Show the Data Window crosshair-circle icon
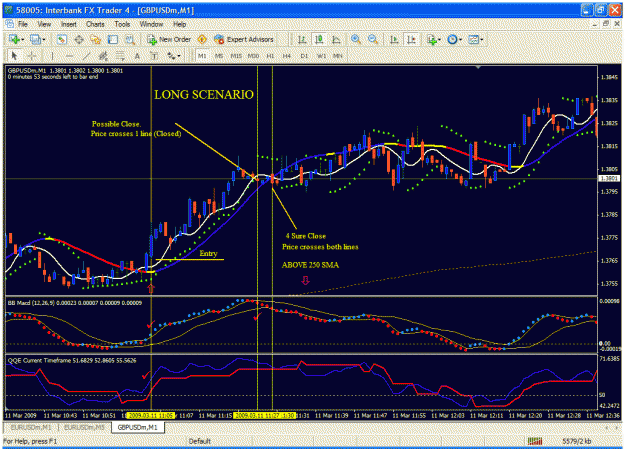The image size is (625, 449). pos(79,39)
